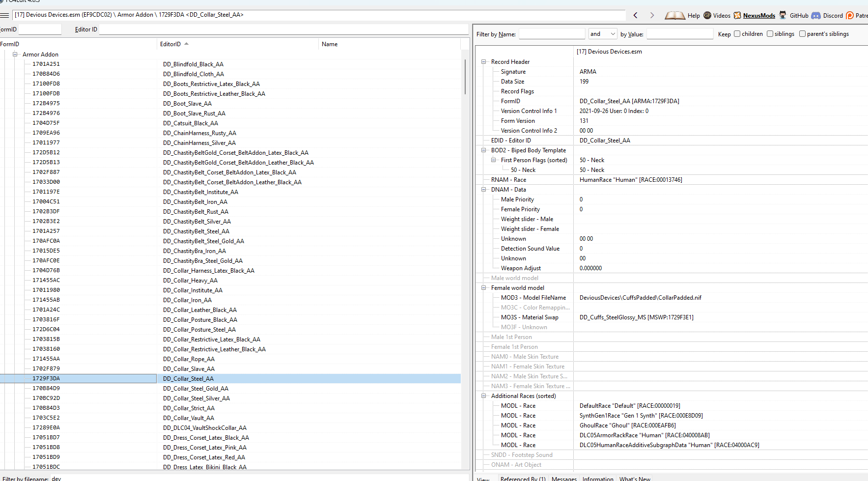Switch to the Messages tab
Screen dimensions: 868x481
(x=564, y=479)
